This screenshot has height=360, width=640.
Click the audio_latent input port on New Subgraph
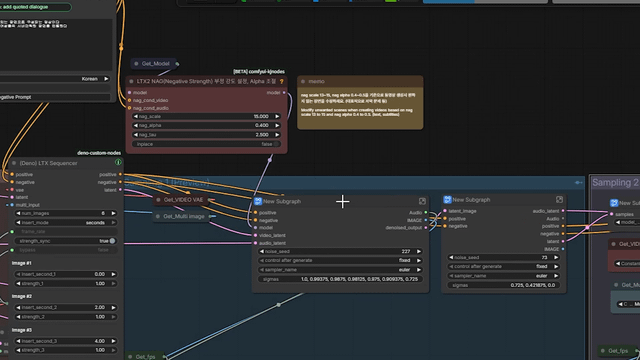tap(256, 243)
